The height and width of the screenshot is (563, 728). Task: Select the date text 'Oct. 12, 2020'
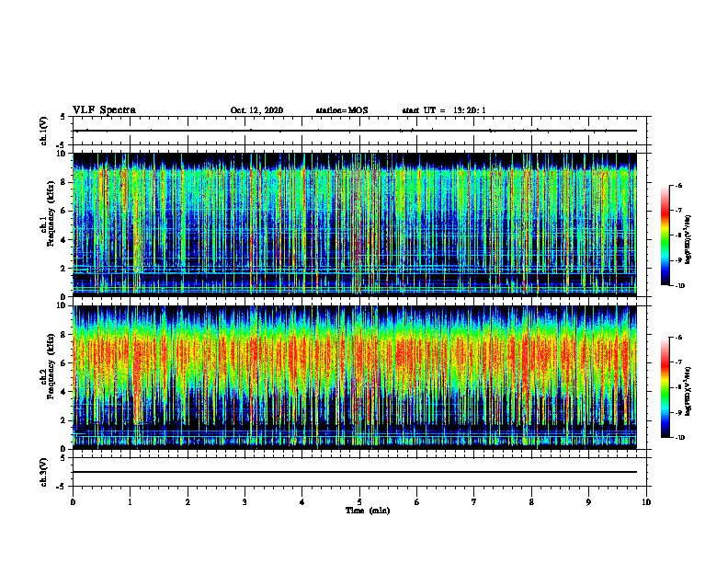(x=256, y=110)
